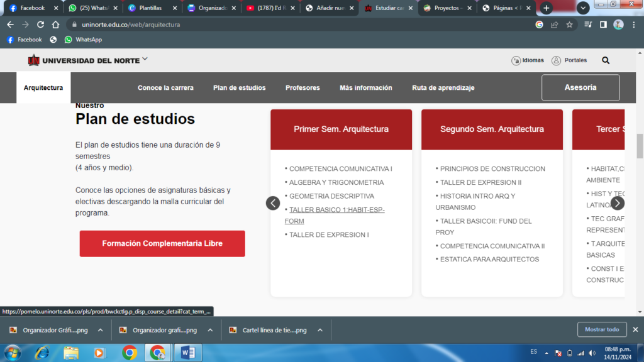Screen dimensions: 644x362
Task: Click the previous carousel arrow for semesters
Action: pyautogui.click(x=272, y=203)
